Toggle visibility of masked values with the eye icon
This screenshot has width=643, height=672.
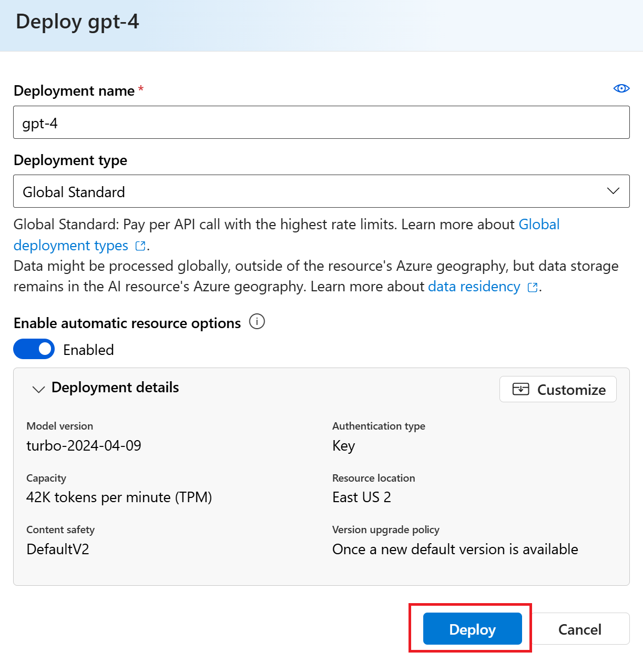pos(621,88)
